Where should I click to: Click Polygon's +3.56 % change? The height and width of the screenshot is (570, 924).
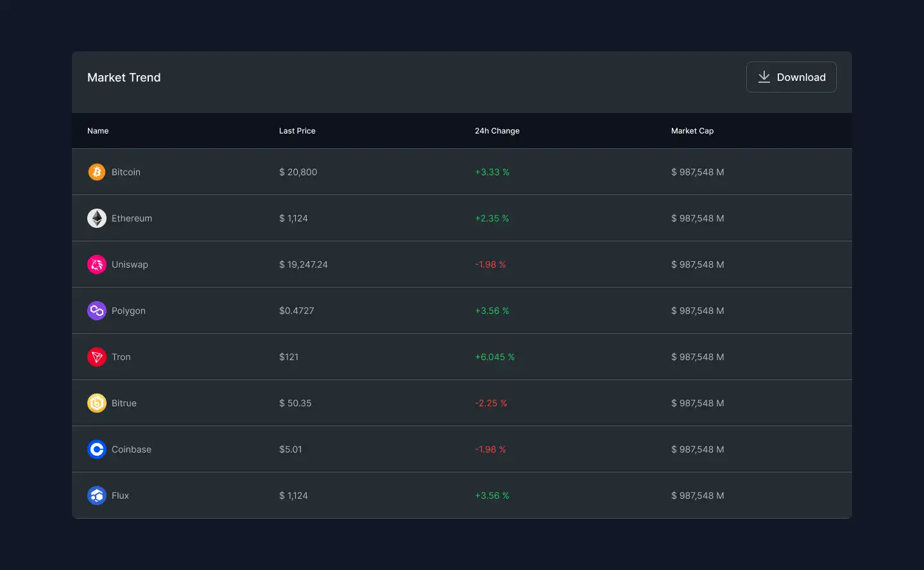coord(492,311)
